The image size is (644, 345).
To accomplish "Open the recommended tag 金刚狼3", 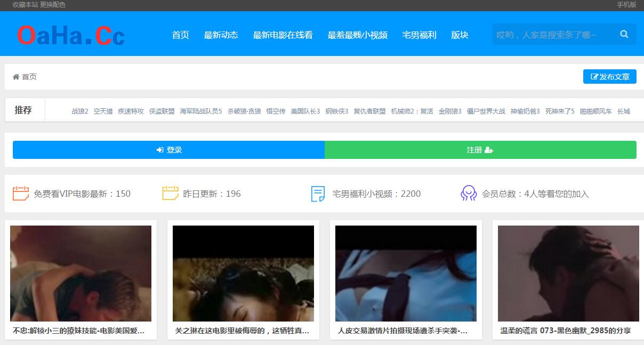I will click(450, 111).
